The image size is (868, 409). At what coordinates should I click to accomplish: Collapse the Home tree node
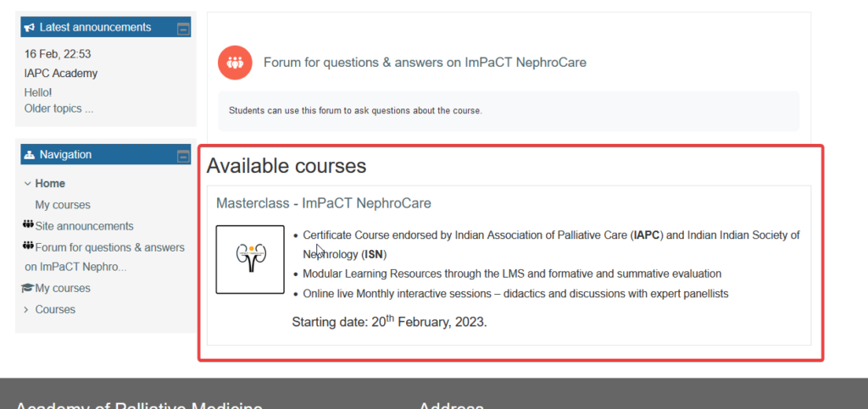tap(27, 184)
